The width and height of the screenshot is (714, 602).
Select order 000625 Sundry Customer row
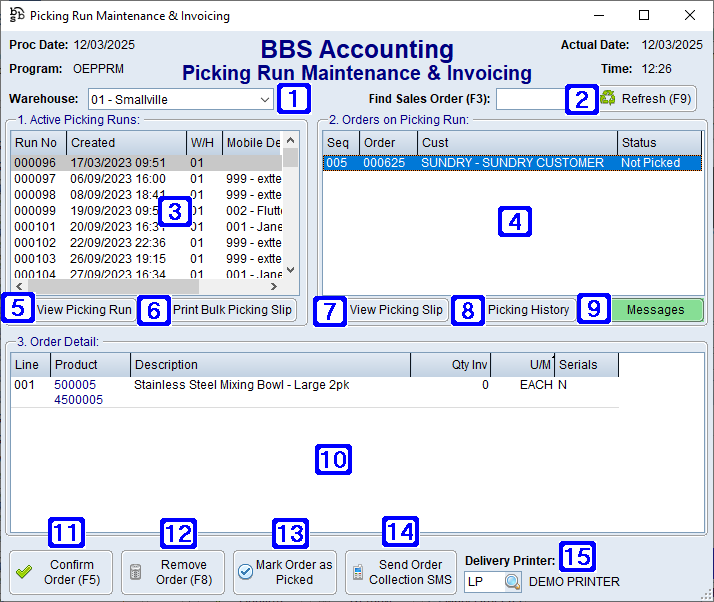coord(512,163)
